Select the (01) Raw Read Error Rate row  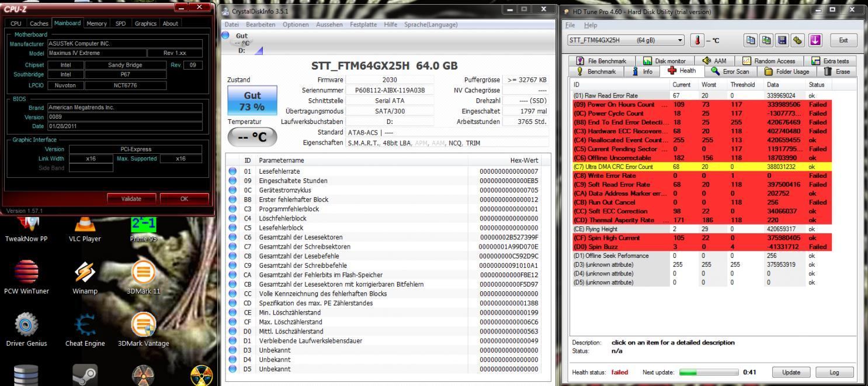[x=702, y=95]
